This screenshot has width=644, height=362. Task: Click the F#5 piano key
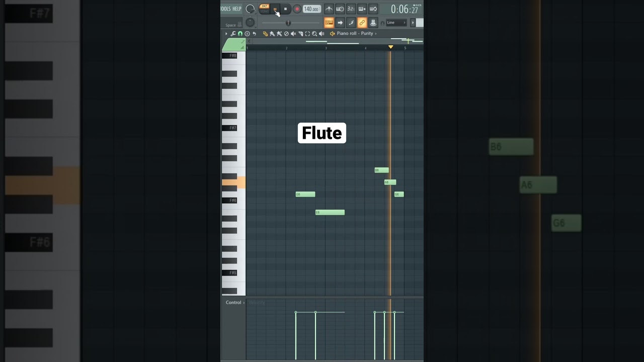tap(229, 273)
